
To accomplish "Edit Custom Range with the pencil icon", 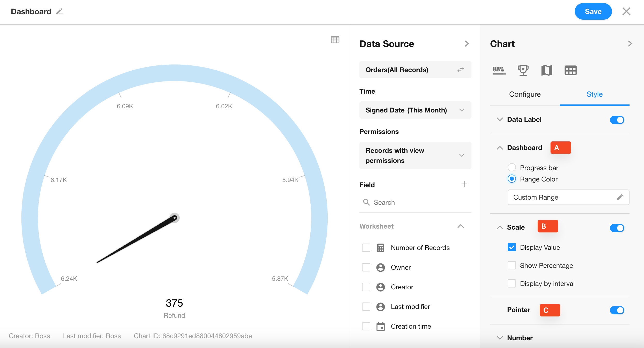I will (x=619, y=197).
